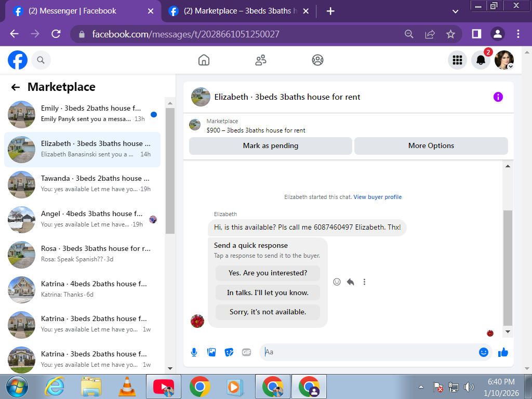Open Chrome three-dot menu
This screenshot has width=532, height=399.
tap(518, 34)
